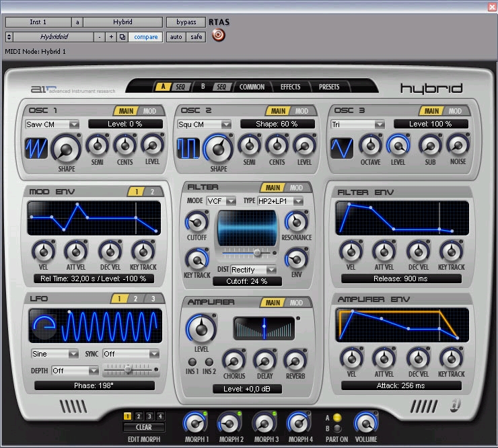The image size is (498, 448).
Task: Switch to the EFFECTS tab
Action: point(290,87)
